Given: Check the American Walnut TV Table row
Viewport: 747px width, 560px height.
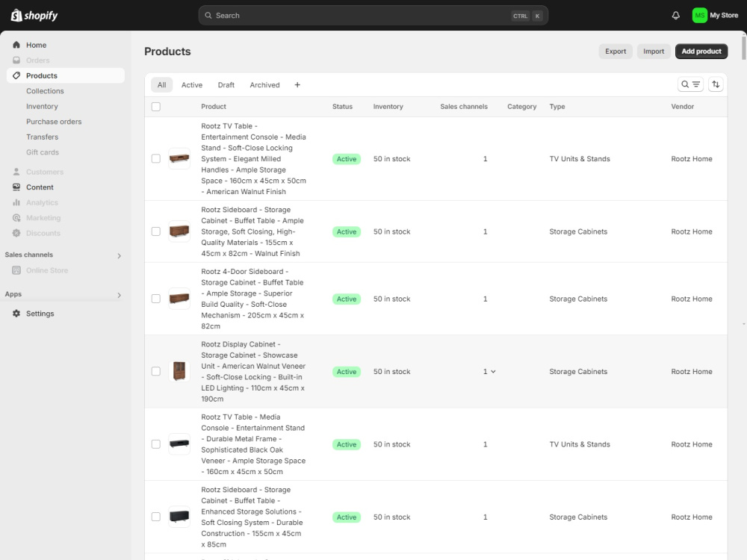Looking at the screenshot, I should (x=156, y=158).
